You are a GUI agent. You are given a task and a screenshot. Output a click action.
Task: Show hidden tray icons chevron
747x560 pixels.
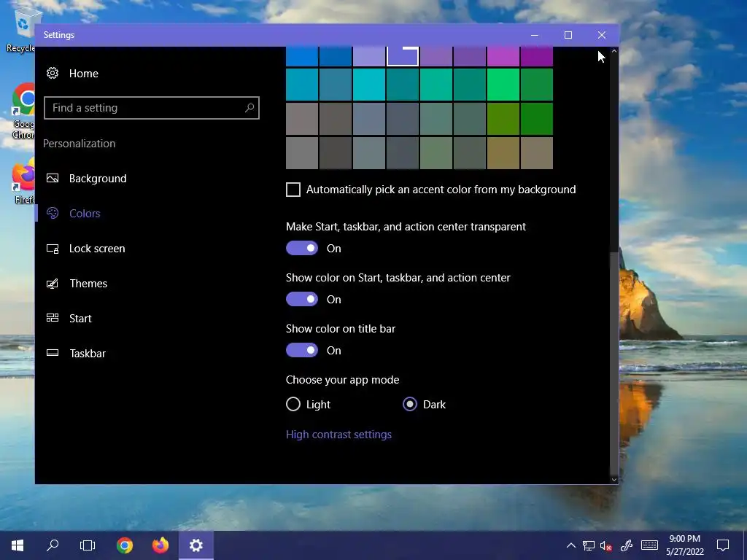(x=570, y=545)
